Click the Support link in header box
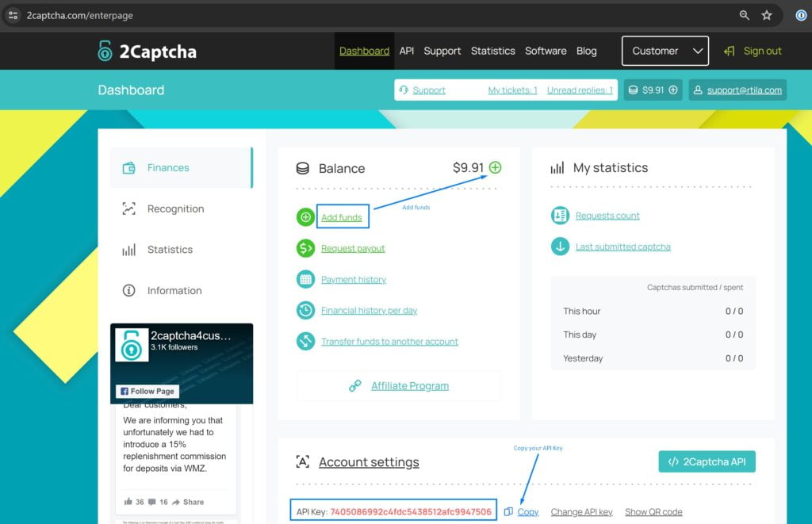 pos(429,90)
